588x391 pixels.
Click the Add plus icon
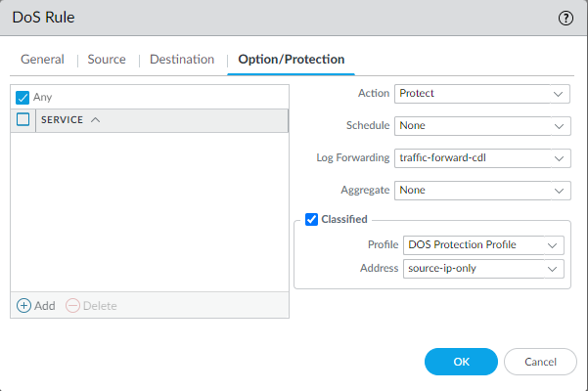(x=24, y=306)
